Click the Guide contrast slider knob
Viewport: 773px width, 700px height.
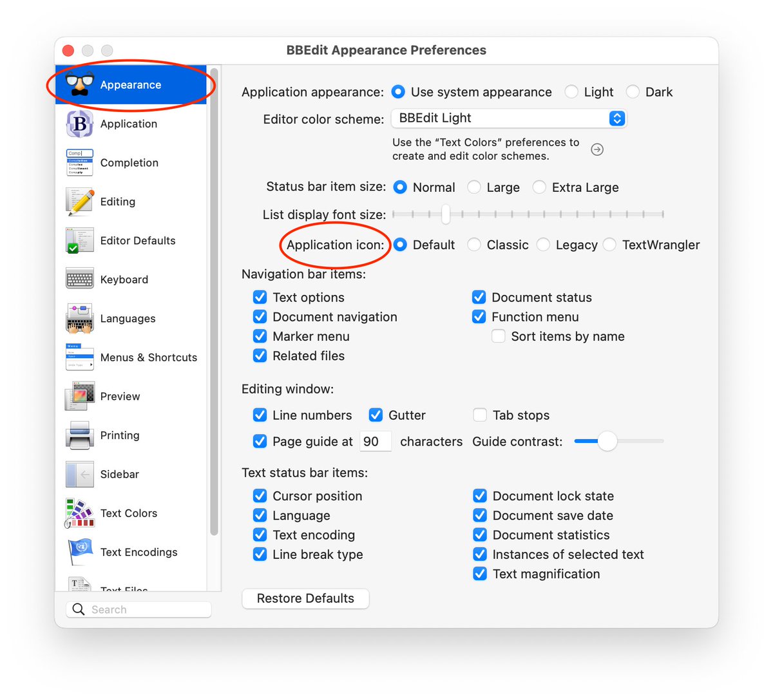(x=607, y=441)
